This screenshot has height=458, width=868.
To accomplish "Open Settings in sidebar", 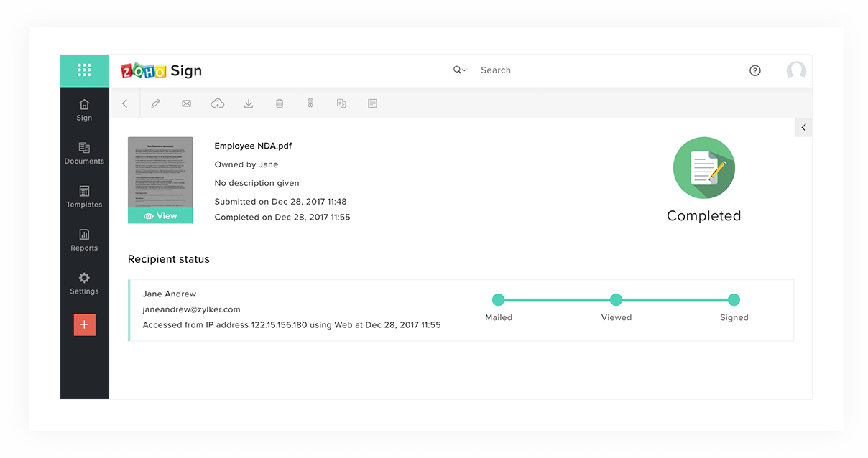I will coord(84,284).
